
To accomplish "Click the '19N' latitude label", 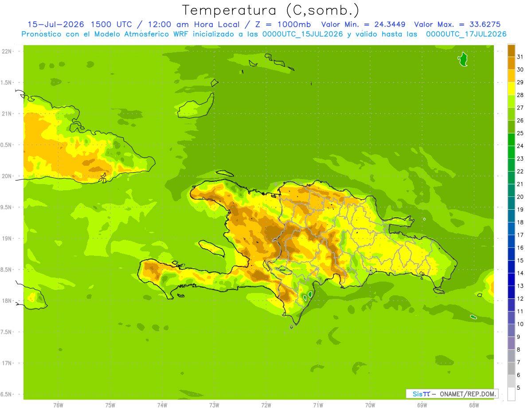I will [x=7, y=239].
